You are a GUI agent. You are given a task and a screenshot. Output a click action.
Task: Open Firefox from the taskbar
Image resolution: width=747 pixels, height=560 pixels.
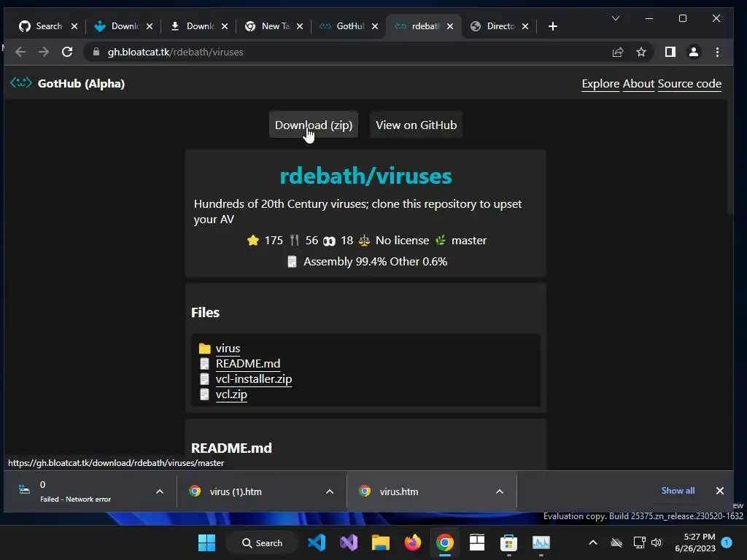[x=413, y=542]
